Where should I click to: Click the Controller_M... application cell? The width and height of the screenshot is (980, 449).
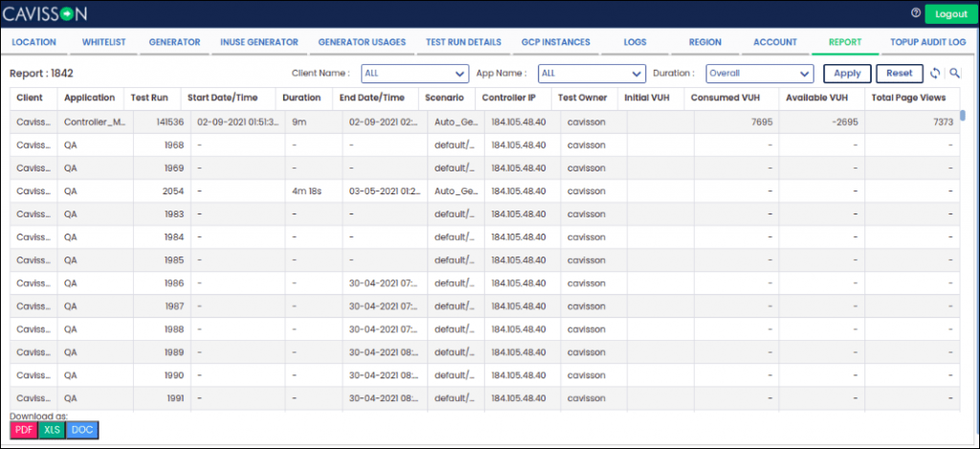point(95,122)
